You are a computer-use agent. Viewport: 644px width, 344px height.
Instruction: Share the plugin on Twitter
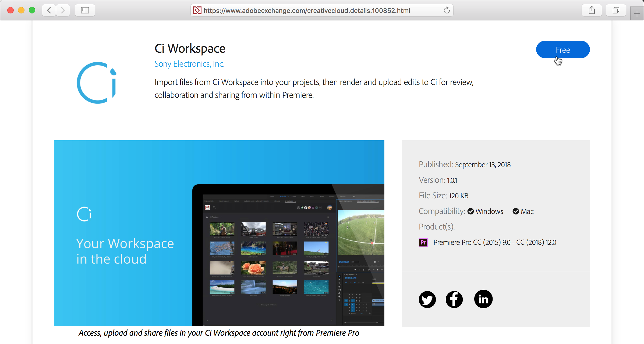427,299
